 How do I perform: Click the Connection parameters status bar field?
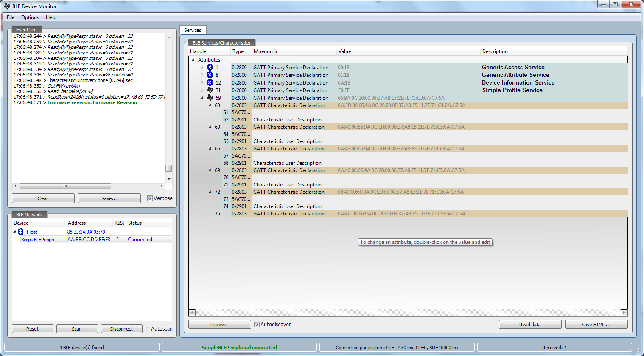click(x=397, y=348)
